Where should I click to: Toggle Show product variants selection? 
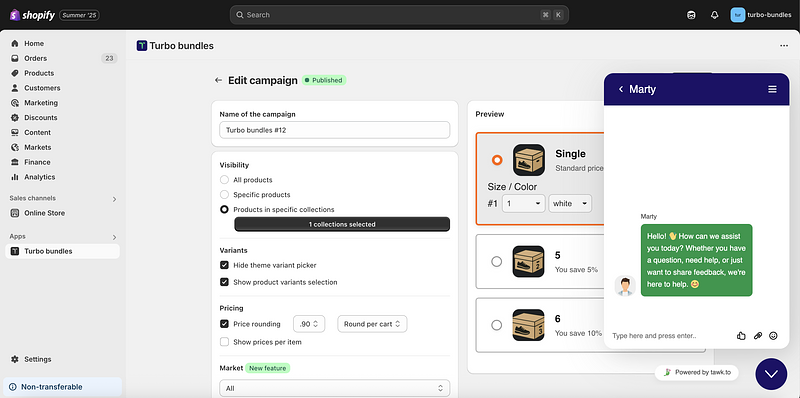[x=224, y=282]
